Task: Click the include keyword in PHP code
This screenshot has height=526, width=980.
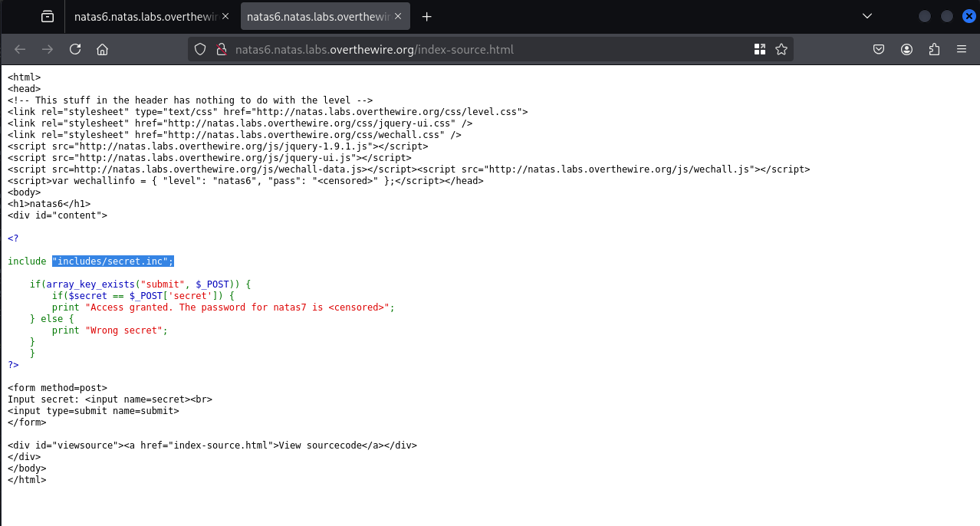Action: (x=27, y=261)
